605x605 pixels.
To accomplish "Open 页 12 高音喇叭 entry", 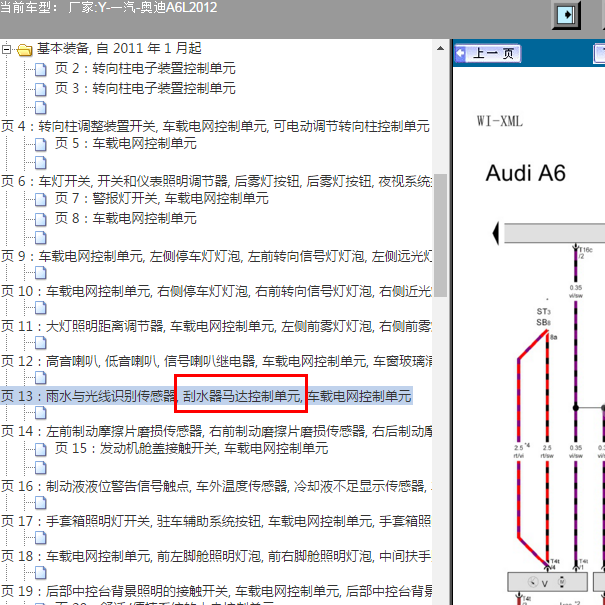I will pos(216,362).
